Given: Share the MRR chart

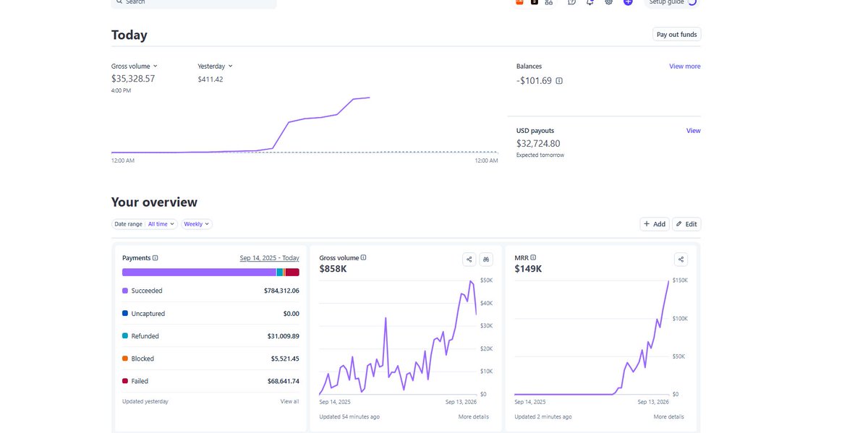Looking at the screenshot, I should point(681,259).
